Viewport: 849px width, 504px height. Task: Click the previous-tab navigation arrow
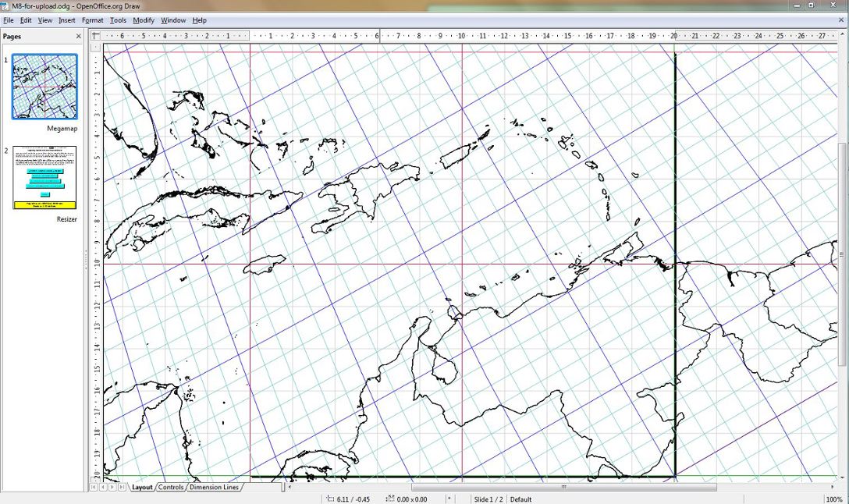point(103,487)
